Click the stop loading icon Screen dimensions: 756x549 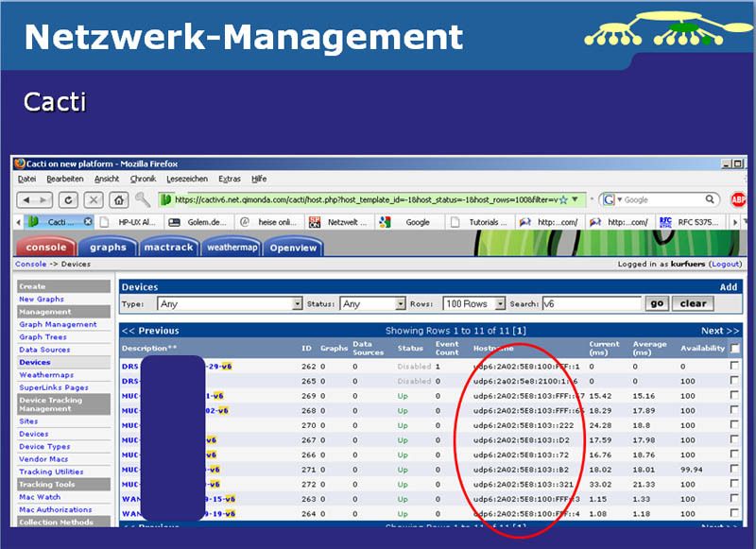tap(92, 199)
